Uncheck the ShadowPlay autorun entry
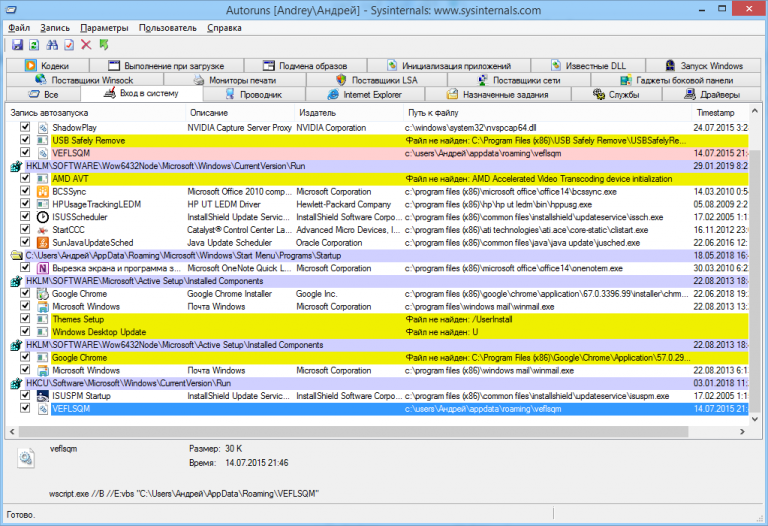Screen dimensions: 768x526 click(x=25, y=128)
